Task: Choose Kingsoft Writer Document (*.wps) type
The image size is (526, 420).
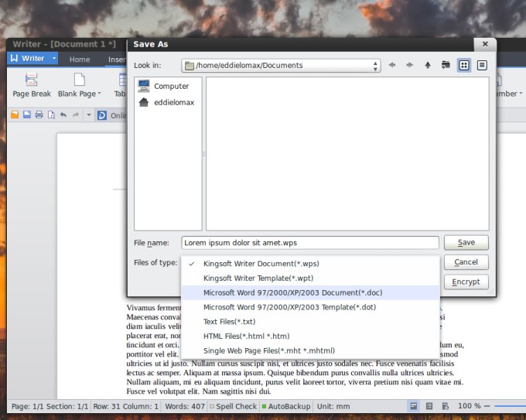Action: [310, 264]
